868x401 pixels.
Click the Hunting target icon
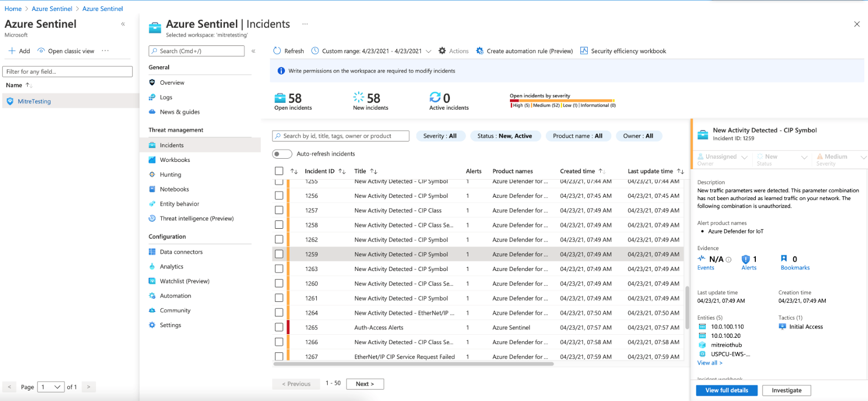click(x=152, y=174)
